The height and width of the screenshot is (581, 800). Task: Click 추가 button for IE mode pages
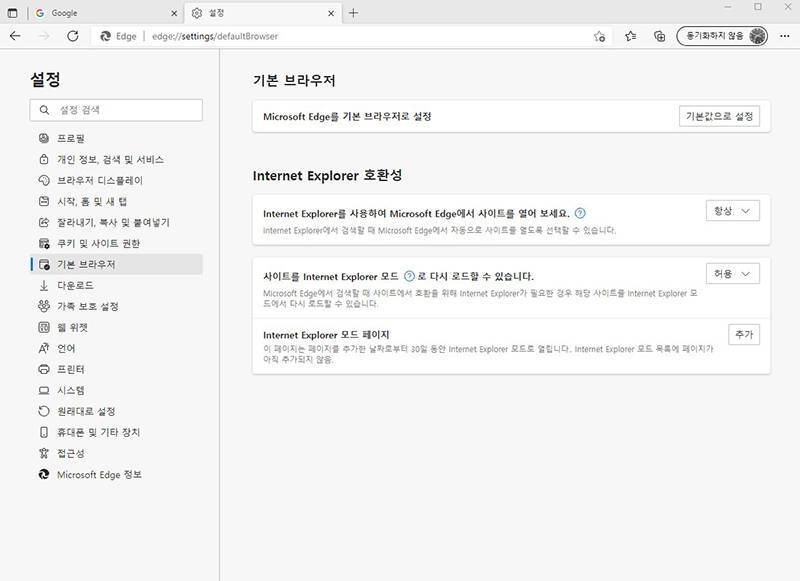click(x=744, y=335)
